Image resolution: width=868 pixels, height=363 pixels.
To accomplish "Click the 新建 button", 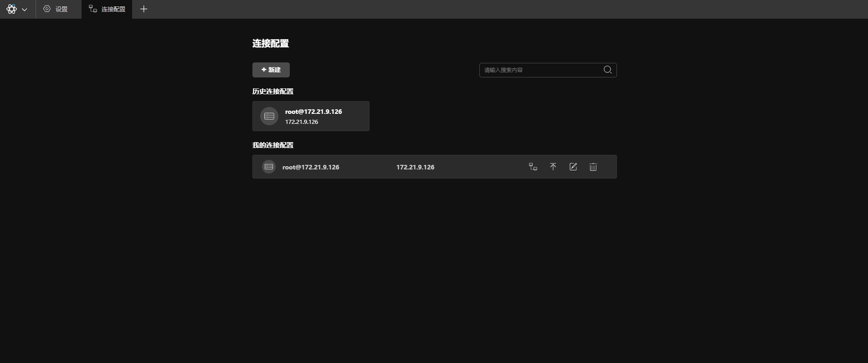I will point(271,70).
